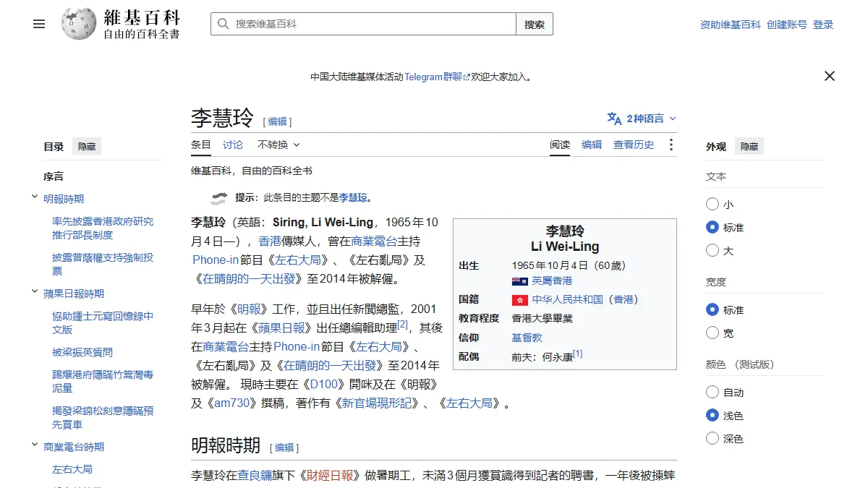Go to 序言 in contents

[54, 176]
